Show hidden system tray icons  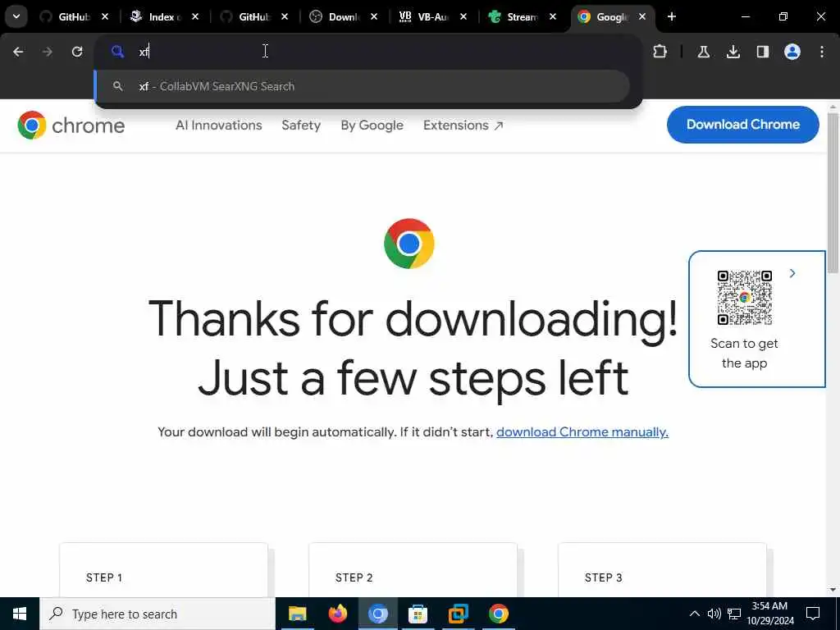(x=694, y=614)
